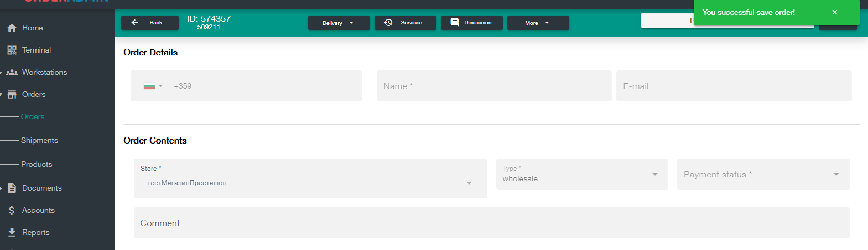
Task: Expand the Documents sidebar section
Action: coord(2,188)
